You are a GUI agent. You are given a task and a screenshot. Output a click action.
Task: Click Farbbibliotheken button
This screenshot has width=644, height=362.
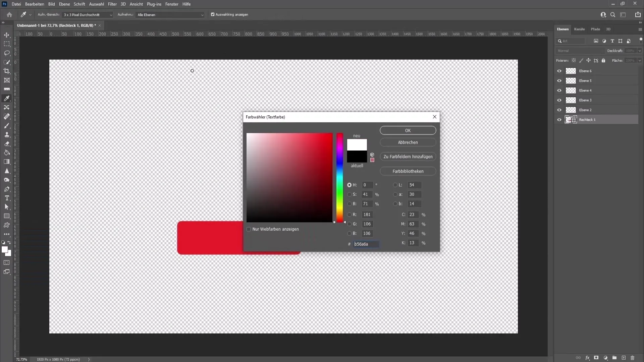tap(408, 171)
